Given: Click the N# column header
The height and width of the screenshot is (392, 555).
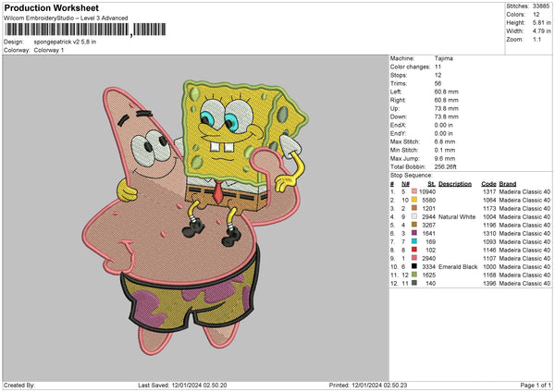Looking at the screenshot, I should point(405,184).
